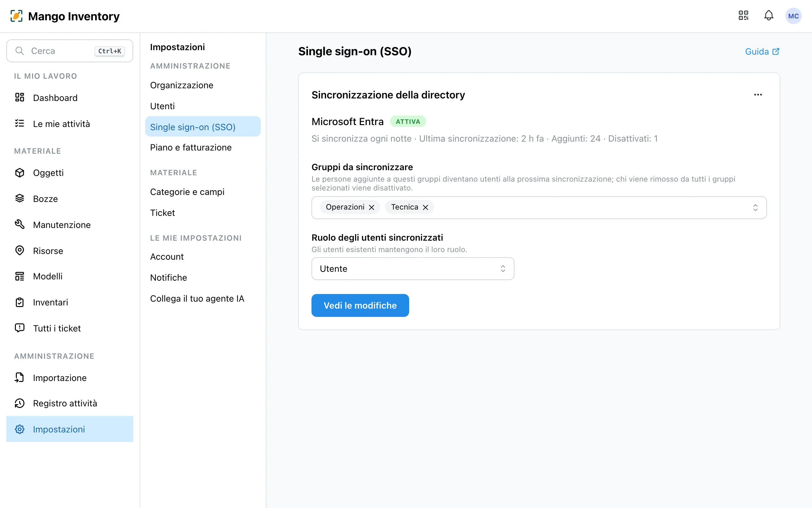Click the Mango Inventory logo icon
The height and width of the screenshot is (508, 812).
tap(16, 16)
